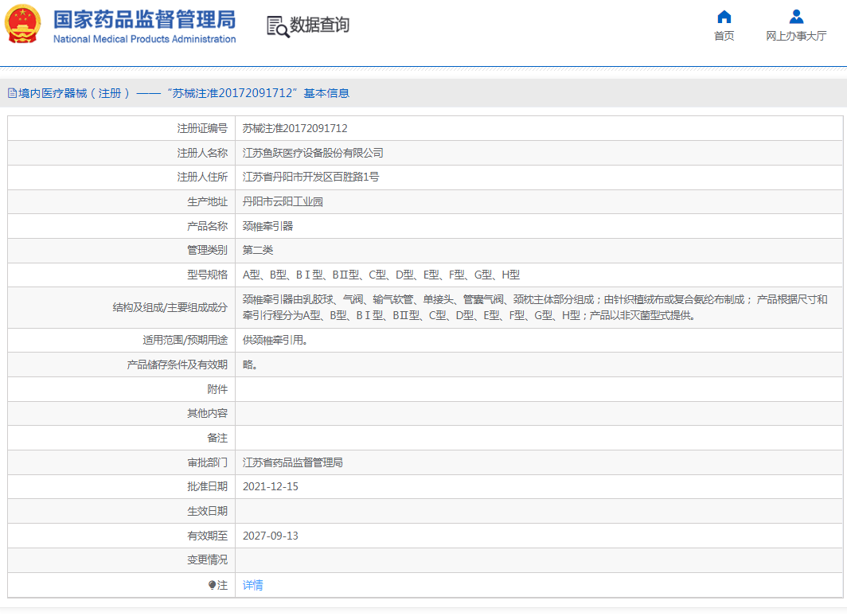The image size is (847, 616).
Task: Click the 变更情况 label cell
Action: tap(121, 560)
